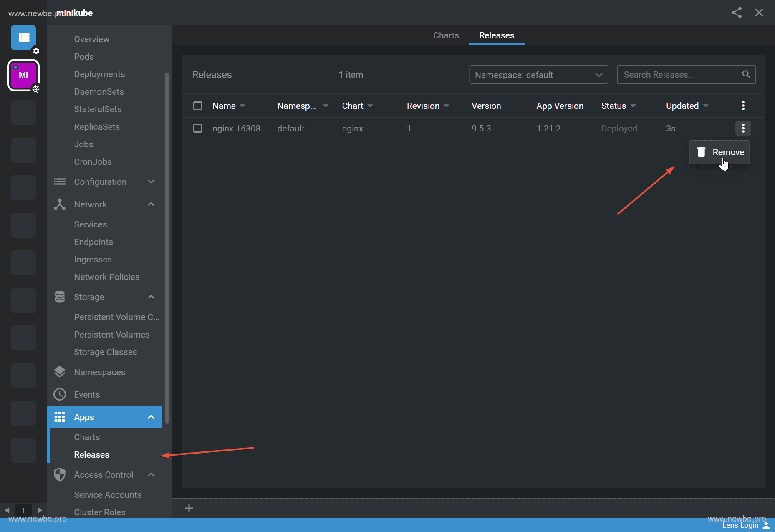The width and height of the screenshot is (775, 532).
Task: Check the nginx release row checkbox
Action: coord(197,128)
